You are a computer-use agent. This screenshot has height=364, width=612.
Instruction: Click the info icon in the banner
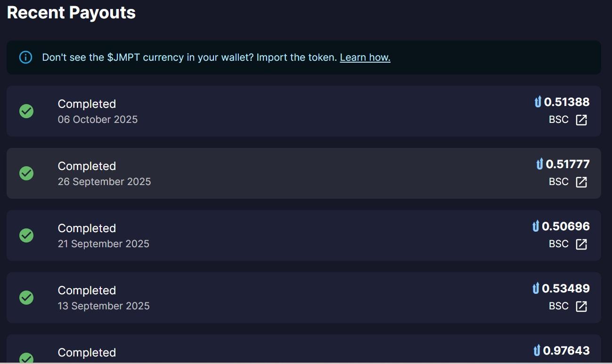tap(25, 57)
